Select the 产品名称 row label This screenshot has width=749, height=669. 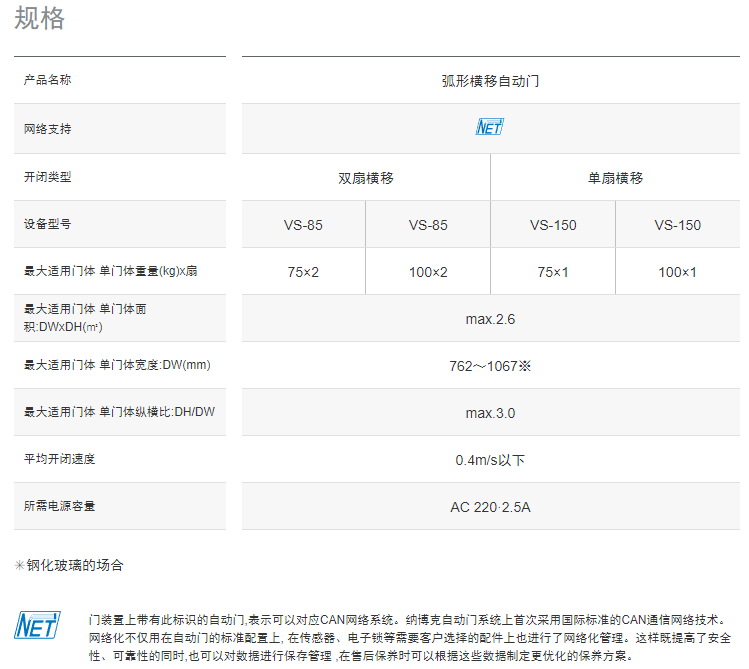click(47, 80)
